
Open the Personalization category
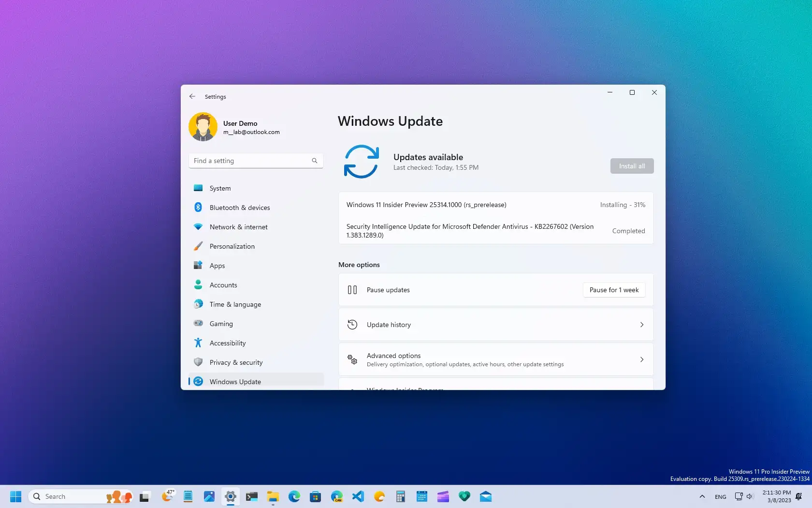256,246
